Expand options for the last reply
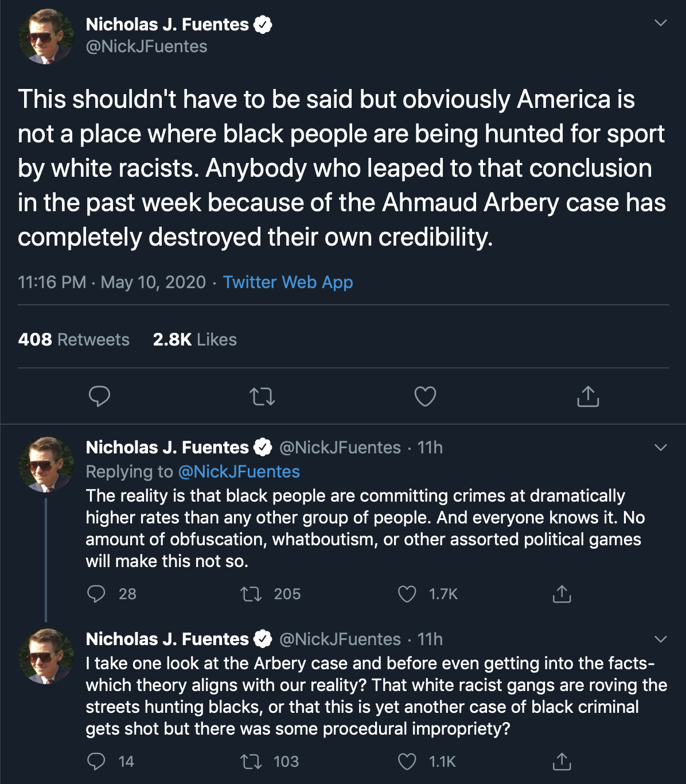The image size is (686, 784). [661, 639]
